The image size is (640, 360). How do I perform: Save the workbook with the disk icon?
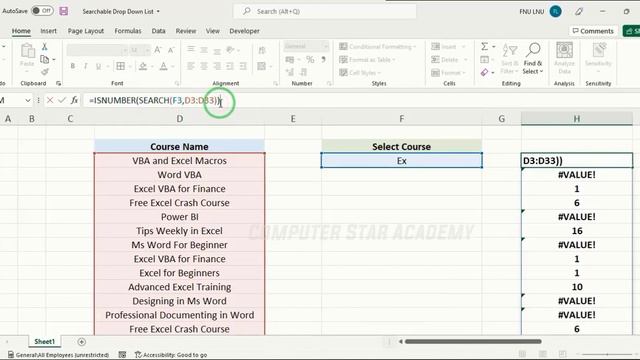[x=64, y=11]
